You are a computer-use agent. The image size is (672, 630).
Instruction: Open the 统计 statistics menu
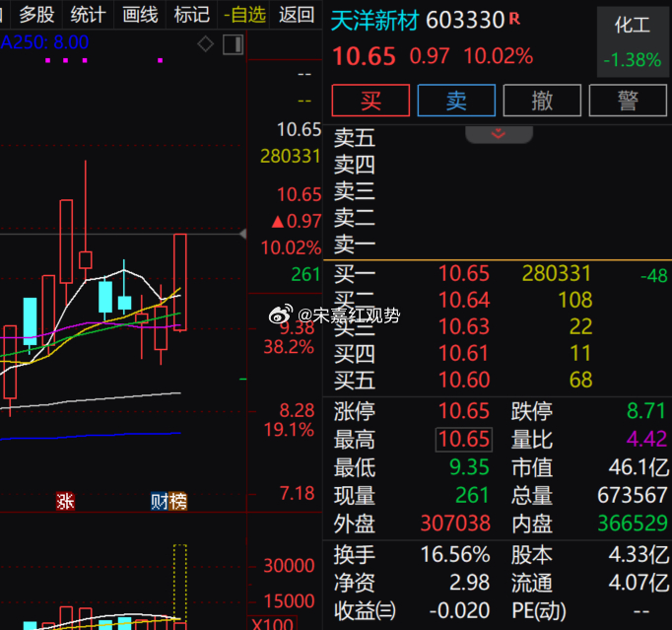(x=88, y=15)
